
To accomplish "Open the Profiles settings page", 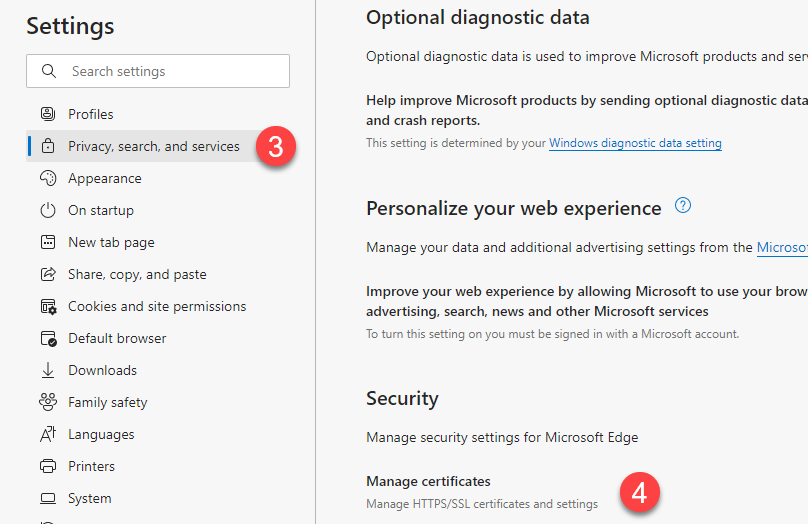I will (158, 114).
